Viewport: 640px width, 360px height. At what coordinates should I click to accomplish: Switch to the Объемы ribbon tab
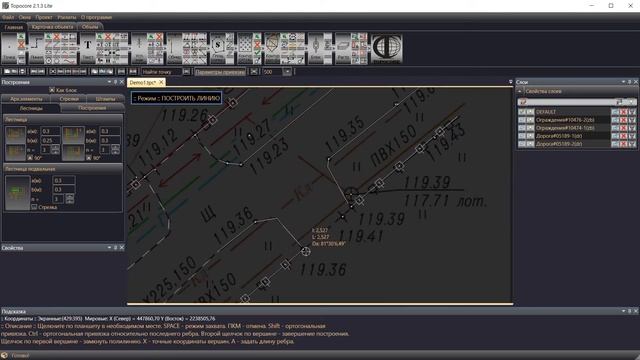coord(90,27)
